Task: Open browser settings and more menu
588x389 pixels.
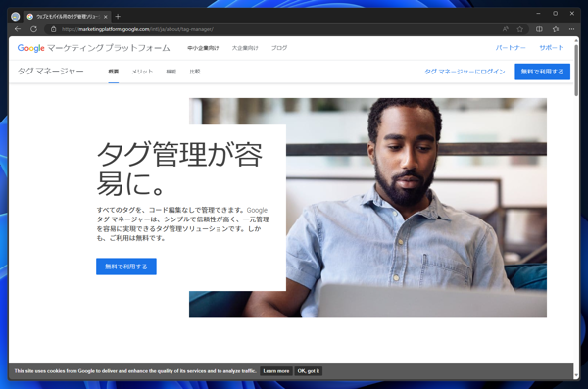Action: pyautogui.click(x=571, y=29)
